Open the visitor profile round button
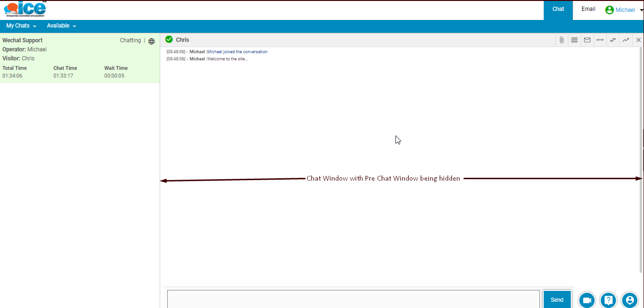644x308 pixels. [x=630, y=300]
